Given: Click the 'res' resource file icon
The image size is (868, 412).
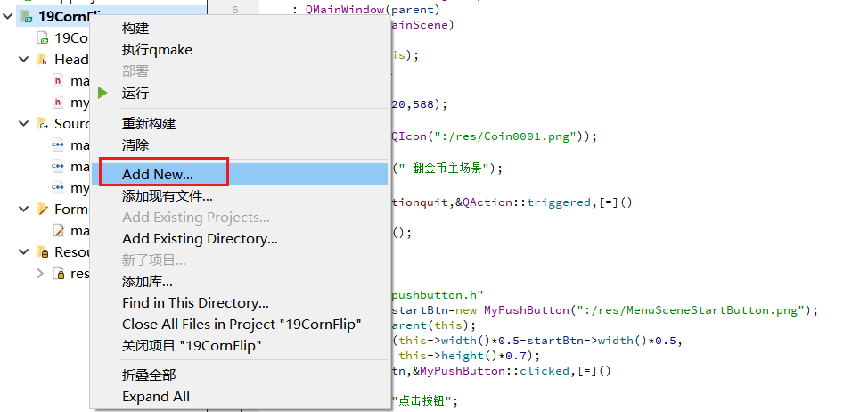Looking at the screenshot, I should 58,274.
